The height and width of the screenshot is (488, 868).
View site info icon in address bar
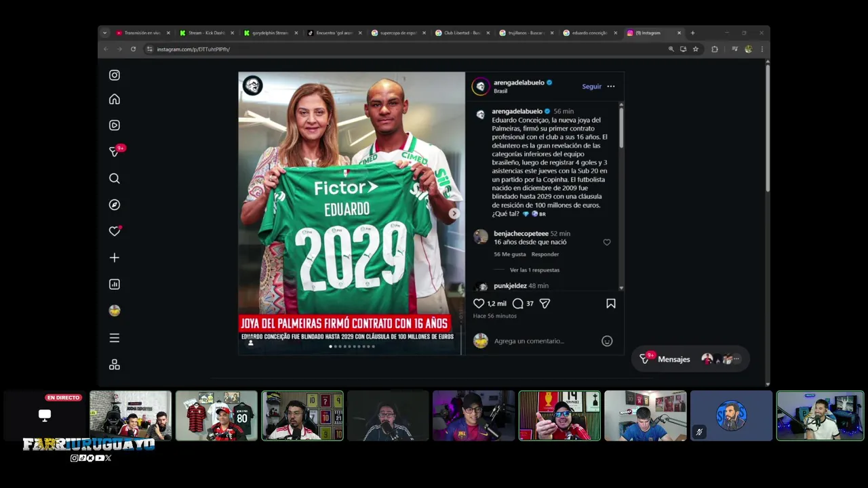coord(150,49)
